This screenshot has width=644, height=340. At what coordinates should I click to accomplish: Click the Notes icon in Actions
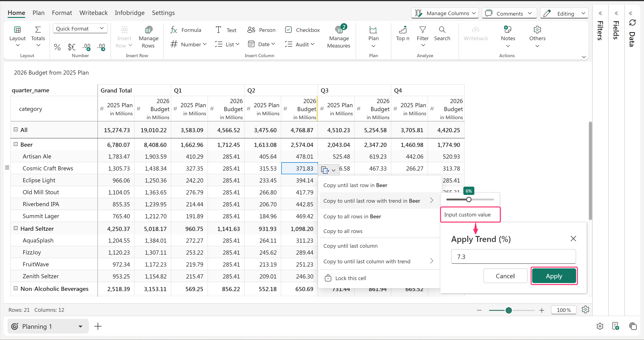(508, 30)
